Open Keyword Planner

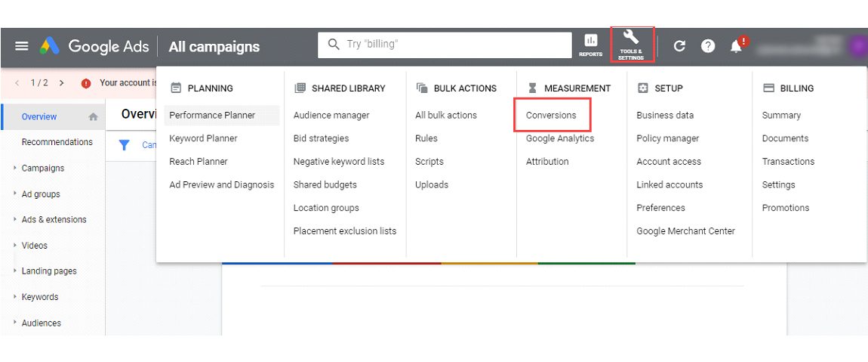tap(203, 138)
